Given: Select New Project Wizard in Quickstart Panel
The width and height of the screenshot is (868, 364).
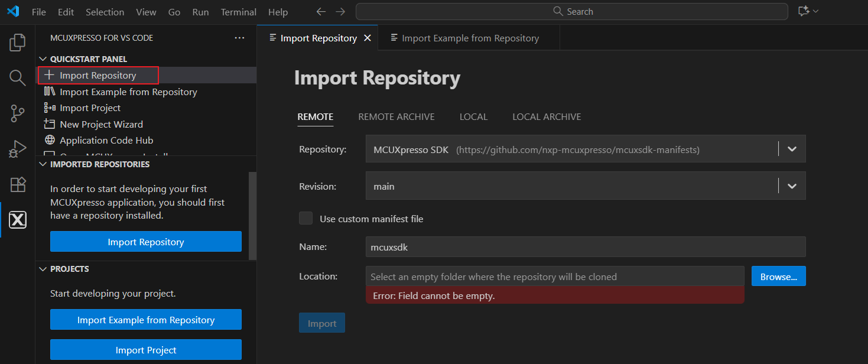Looking at the screenshot, I should [x=101, y=124].
